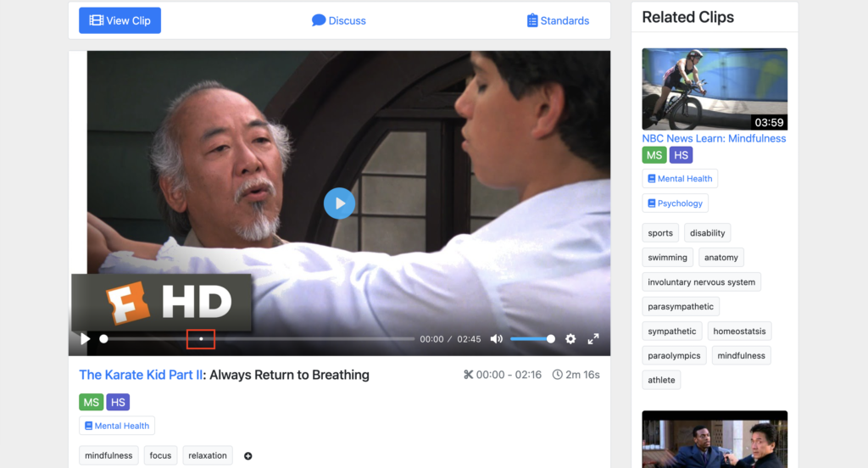
Task: Select the focus tag
Action: [x=160, y=456]
